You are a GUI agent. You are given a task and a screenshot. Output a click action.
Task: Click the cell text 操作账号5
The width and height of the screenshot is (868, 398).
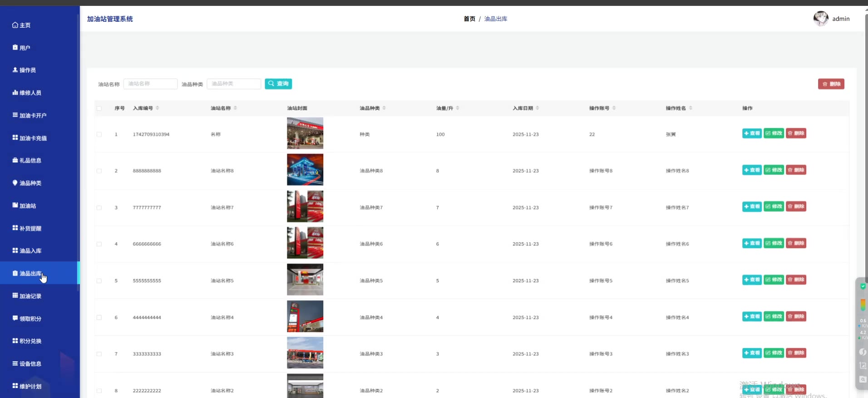601,281
